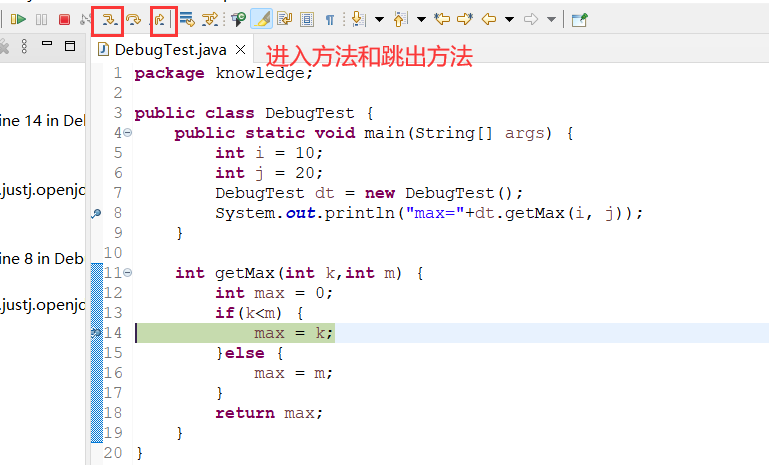Toggle Use Step Filters
This screenshot has width=769, height=465.
(x=210, y=20)
